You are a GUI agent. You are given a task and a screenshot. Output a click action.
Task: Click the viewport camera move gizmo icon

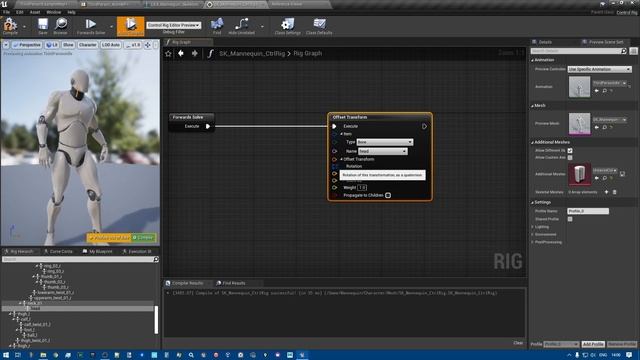tap(147, 45)
